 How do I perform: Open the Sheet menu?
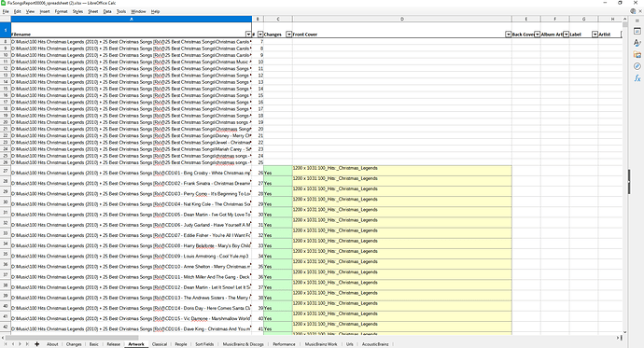point(93,11)
